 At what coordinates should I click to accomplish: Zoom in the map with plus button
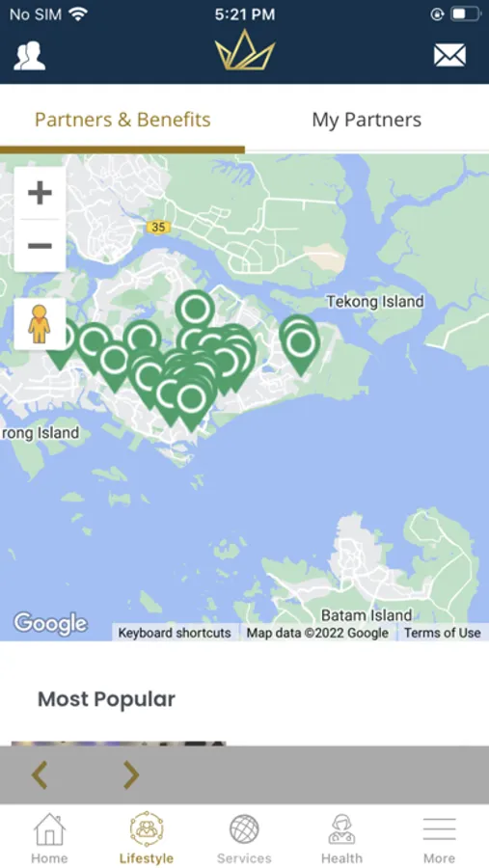[x=40, y=193]
